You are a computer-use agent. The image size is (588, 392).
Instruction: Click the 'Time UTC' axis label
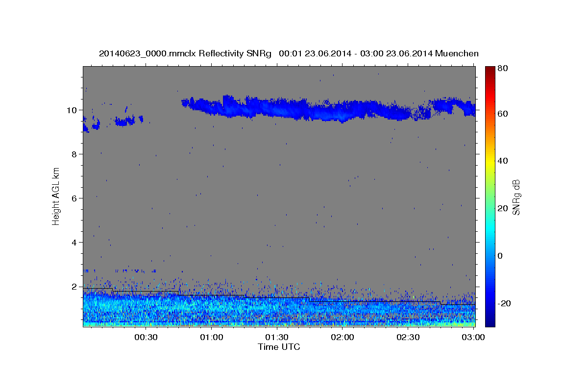279,347
